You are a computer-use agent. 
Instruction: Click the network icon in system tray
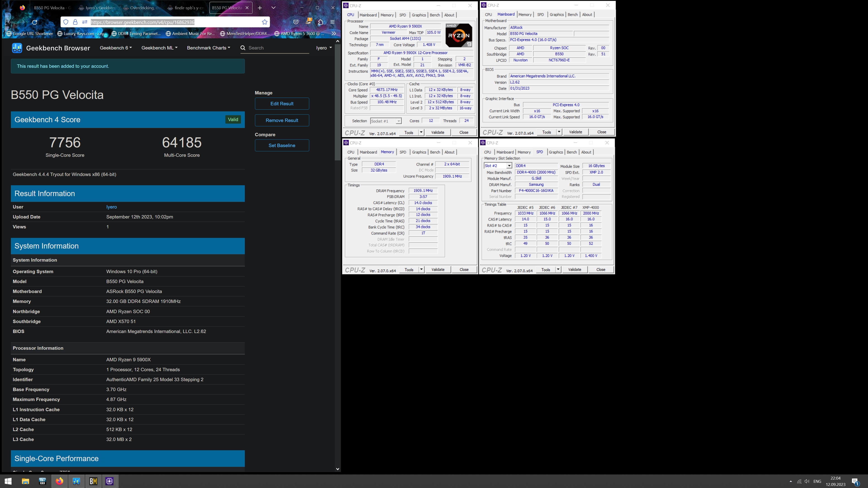799,481
